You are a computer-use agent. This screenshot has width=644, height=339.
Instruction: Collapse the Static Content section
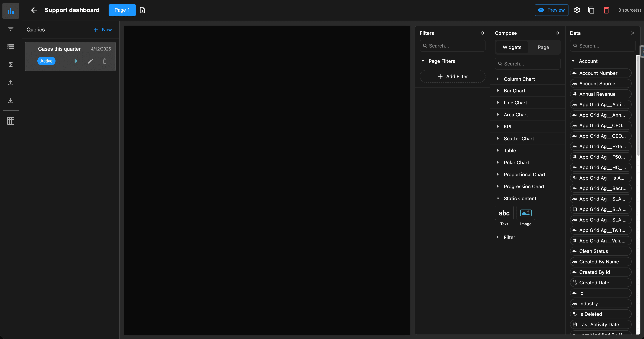pyautogui.click(x=498, y=198)
